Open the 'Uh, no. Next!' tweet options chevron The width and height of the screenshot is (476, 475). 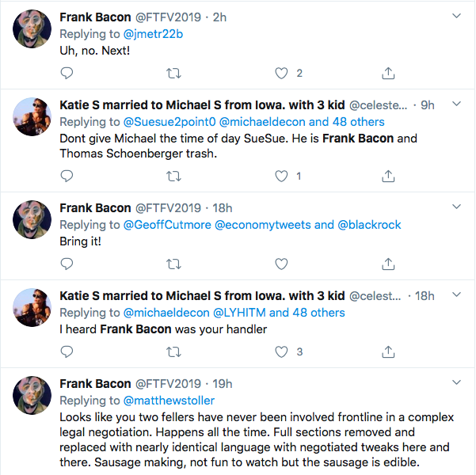click(457, 16)
